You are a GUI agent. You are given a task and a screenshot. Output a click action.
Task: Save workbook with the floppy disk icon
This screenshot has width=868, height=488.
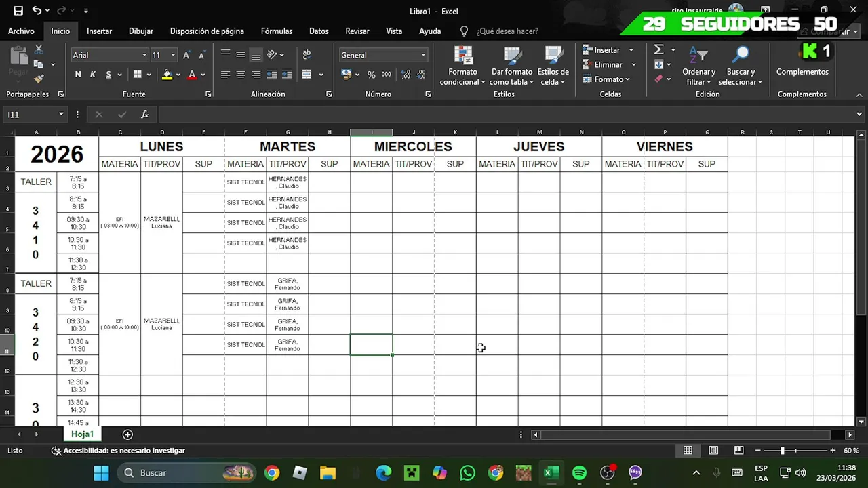(x=18, y=11)
